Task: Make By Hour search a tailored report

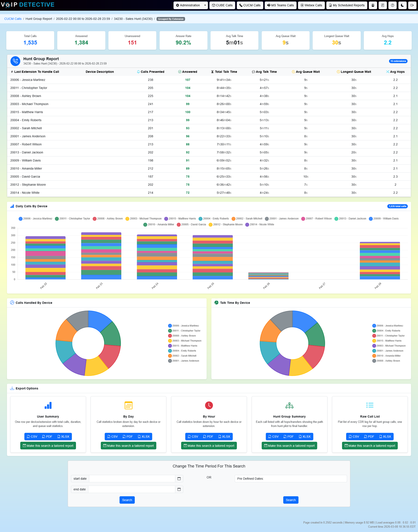Action: pyautogui.click(x=209, y=445)
